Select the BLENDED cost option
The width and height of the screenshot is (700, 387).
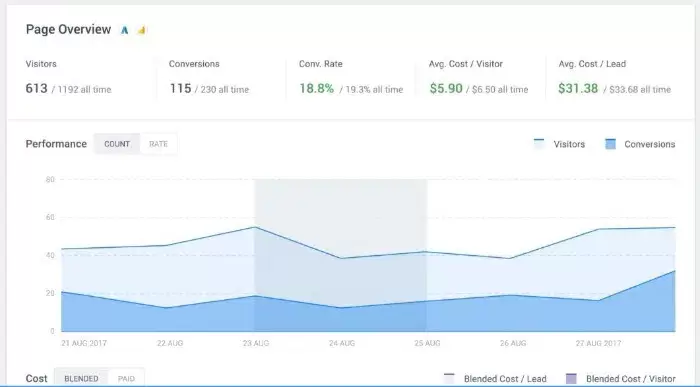[81, 379]
